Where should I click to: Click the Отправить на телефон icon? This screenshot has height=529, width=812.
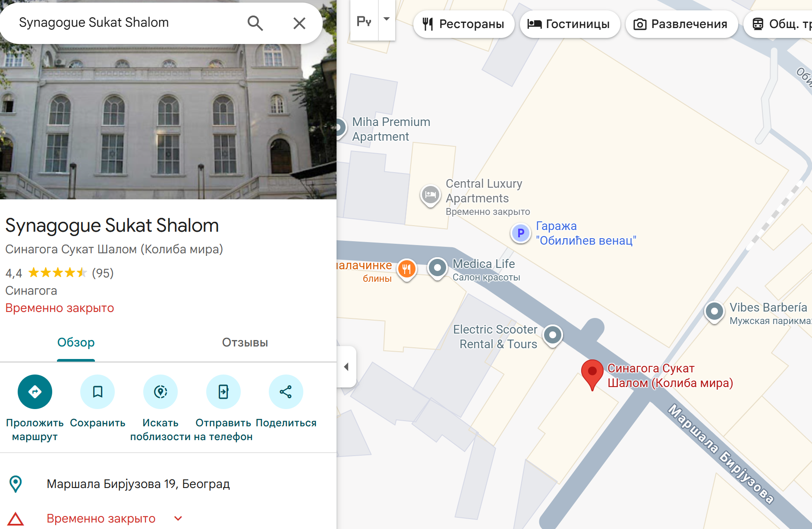tap(223, 392)
